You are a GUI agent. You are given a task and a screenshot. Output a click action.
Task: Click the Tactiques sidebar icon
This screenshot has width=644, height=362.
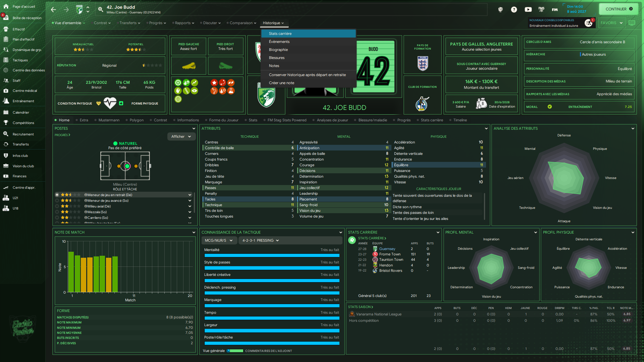(x=6, y=60)
